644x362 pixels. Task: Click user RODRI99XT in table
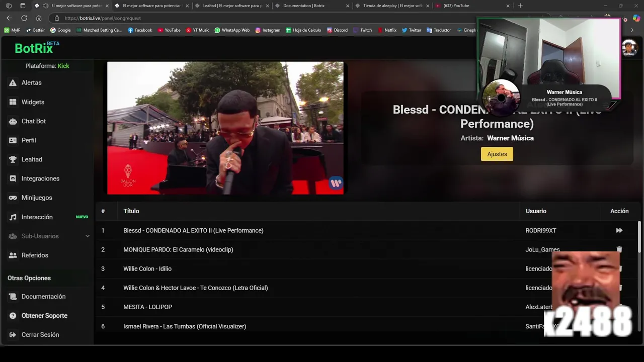[541, 230]
